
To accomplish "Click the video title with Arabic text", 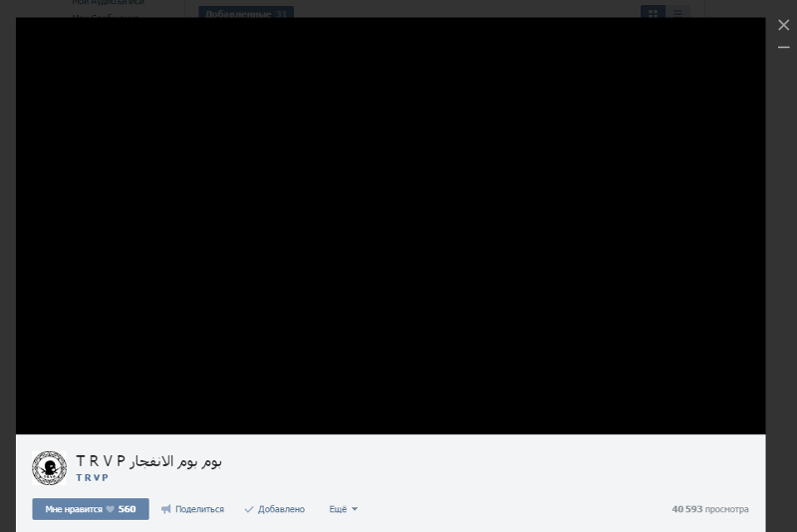I will tap(148, 461).
